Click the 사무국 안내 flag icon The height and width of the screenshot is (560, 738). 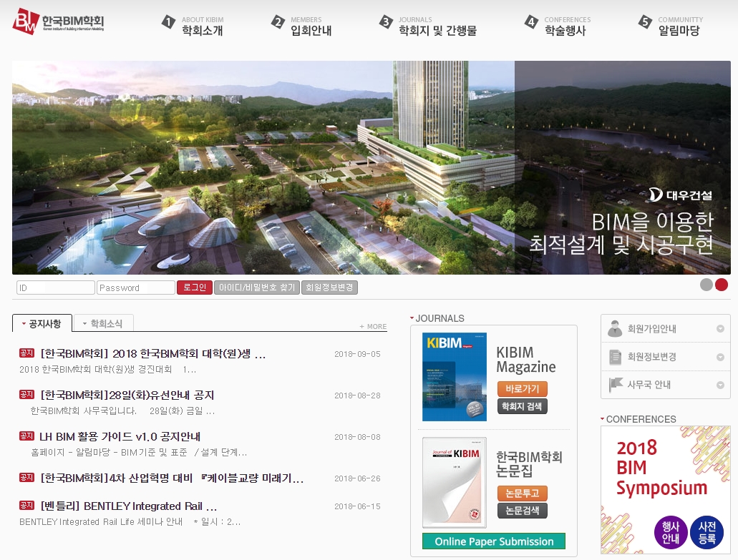tap(616, 385)
